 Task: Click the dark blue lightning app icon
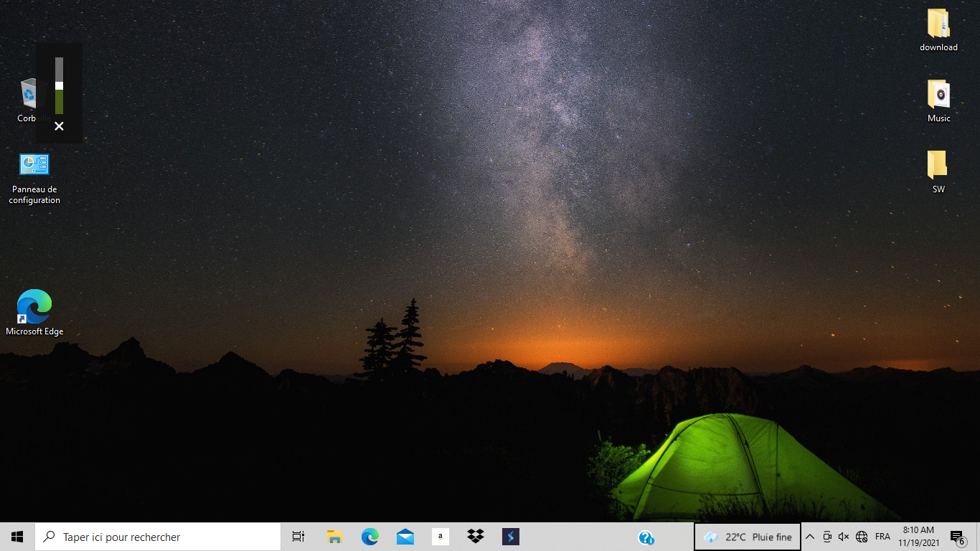click(x=510, y=537)
